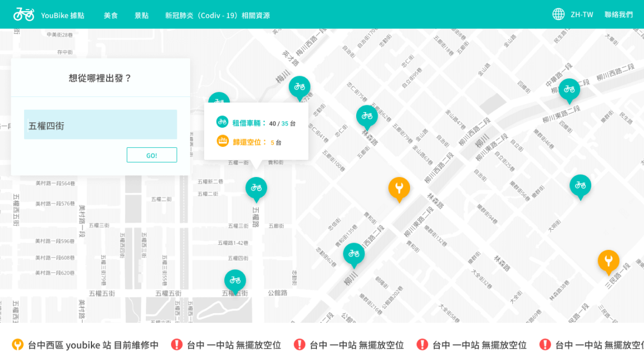Select bike station marker near 梅川 river
This screenshot has width=644, height=362.
coord(300,87)
